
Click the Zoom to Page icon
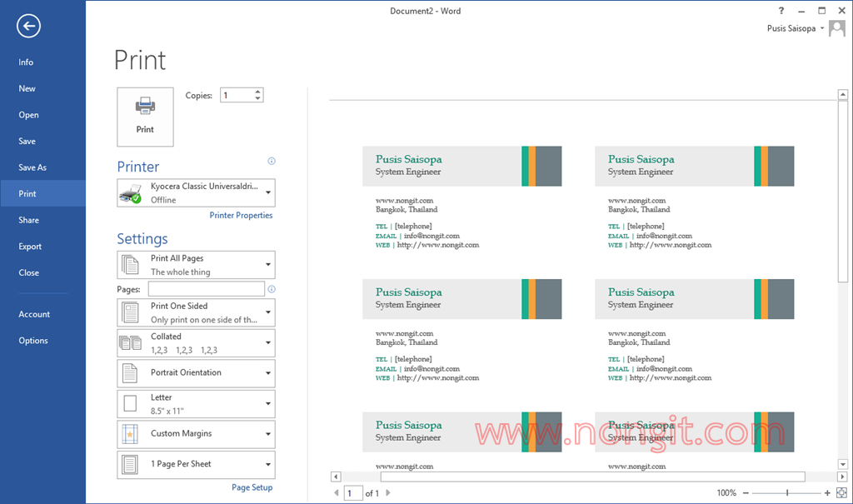coord(841,492)
